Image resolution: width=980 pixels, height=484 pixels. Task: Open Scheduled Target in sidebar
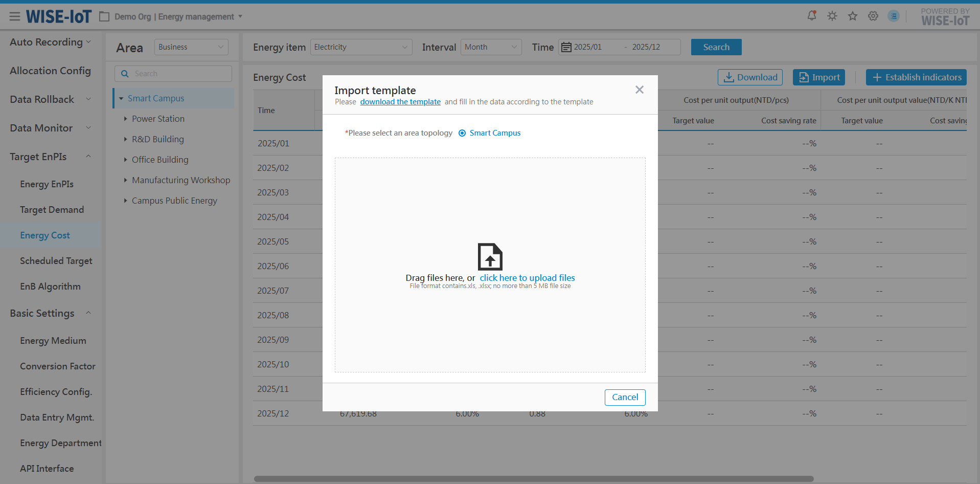tap(56, 261)
